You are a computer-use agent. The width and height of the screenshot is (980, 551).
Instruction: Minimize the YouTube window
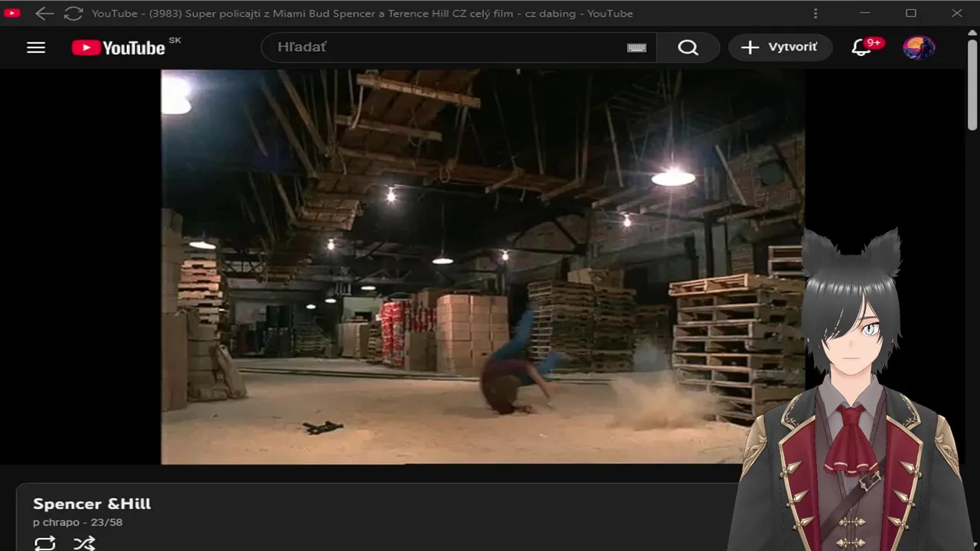(865, 13)
